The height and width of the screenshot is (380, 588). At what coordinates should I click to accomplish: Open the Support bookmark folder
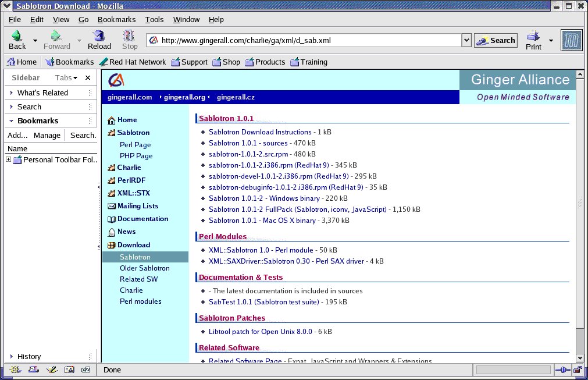coord(190,62)
